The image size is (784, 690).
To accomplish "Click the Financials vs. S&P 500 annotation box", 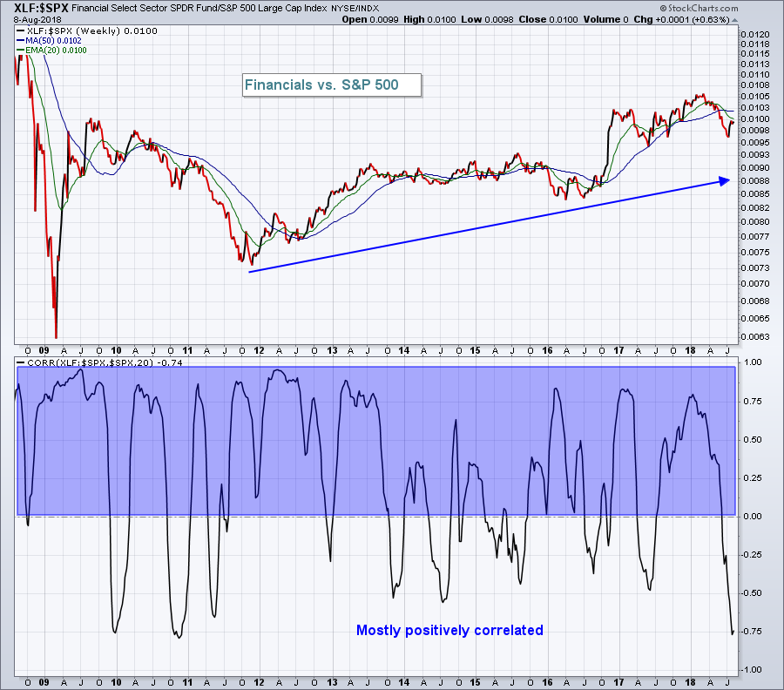I will 332,85.
